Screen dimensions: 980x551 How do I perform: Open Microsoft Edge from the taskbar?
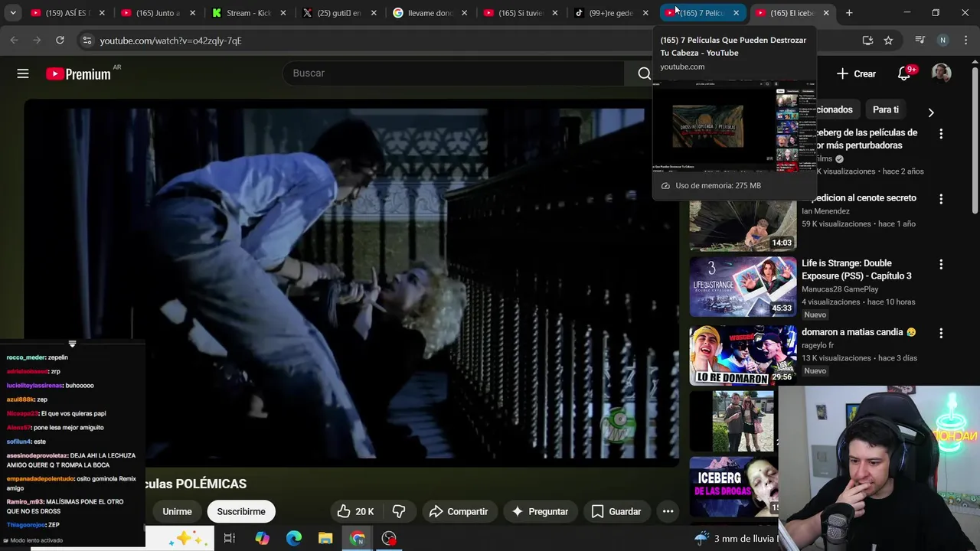pyautogui.click(x=294, y=539)
